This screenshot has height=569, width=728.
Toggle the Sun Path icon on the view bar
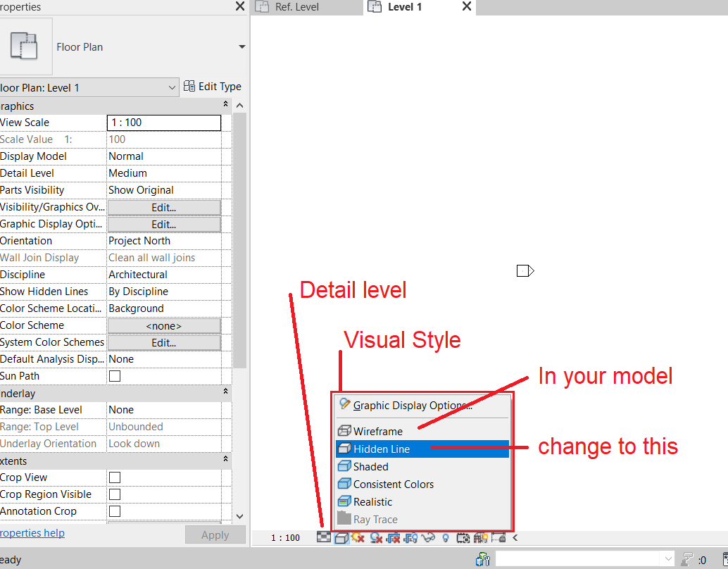(x=358, y=537)
